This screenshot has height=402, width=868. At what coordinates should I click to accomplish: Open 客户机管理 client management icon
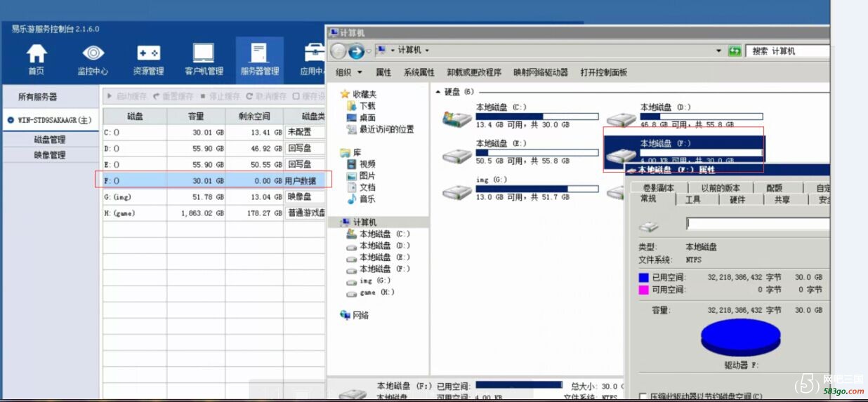tap(204, 55)
